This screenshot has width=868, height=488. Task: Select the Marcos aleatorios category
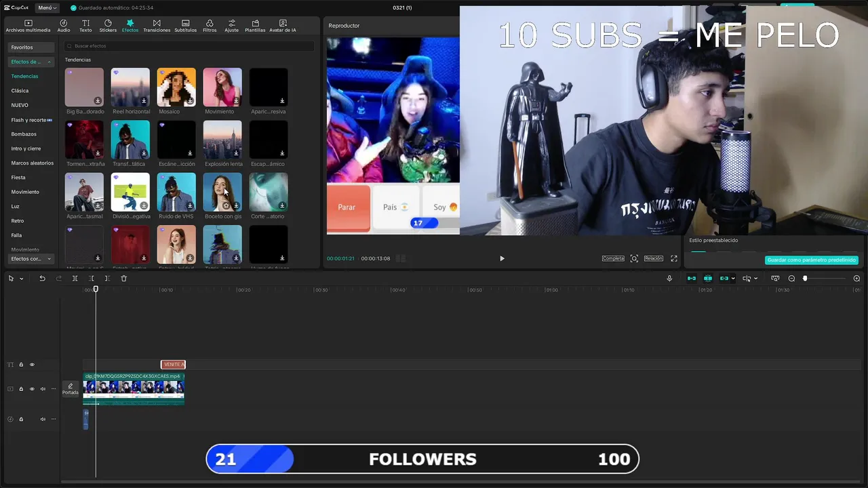32,163
